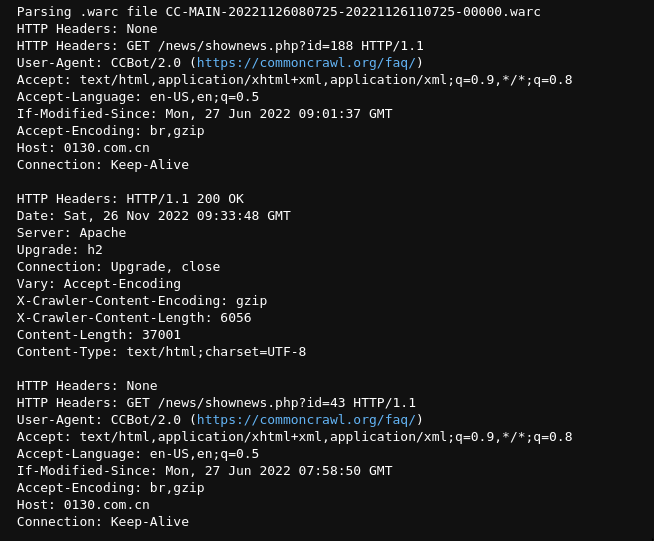Click the Connection: Upgrade, close line
Image resolution: width=654 pixels, height=541 pixels.
point(118,267)
